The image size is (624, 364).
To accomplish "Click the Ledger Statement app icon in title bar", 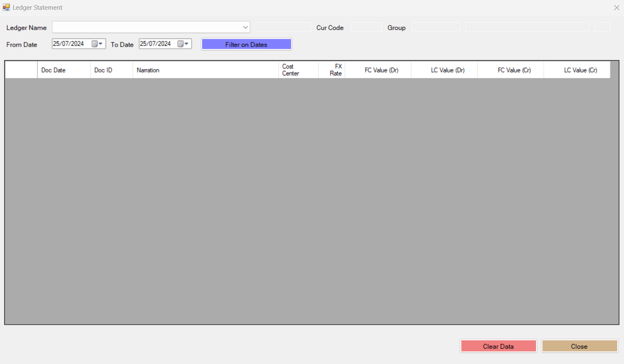I will pos(6,8).
